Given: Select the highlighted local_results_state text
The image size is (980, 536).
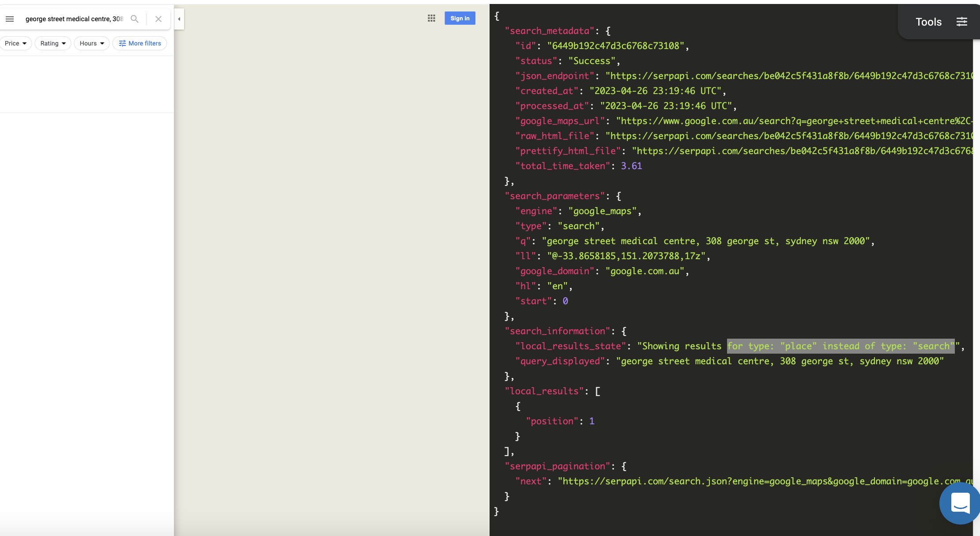Looking at the screenshot, I should 839,346.
